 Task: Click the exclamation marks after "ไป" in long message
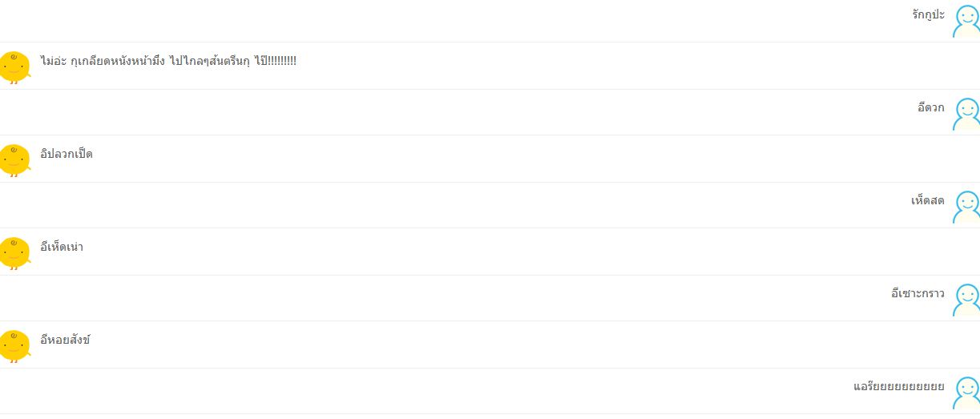(x=282, y=61)
